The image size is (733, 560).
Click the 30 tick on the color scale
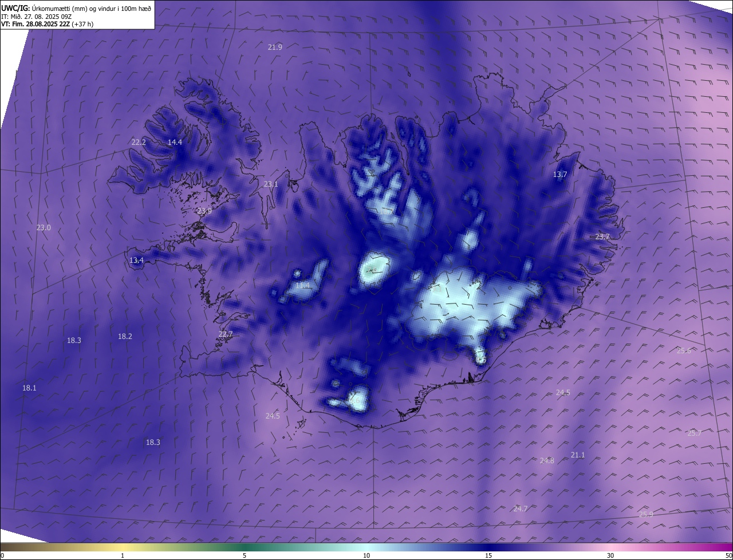(610, 555)
